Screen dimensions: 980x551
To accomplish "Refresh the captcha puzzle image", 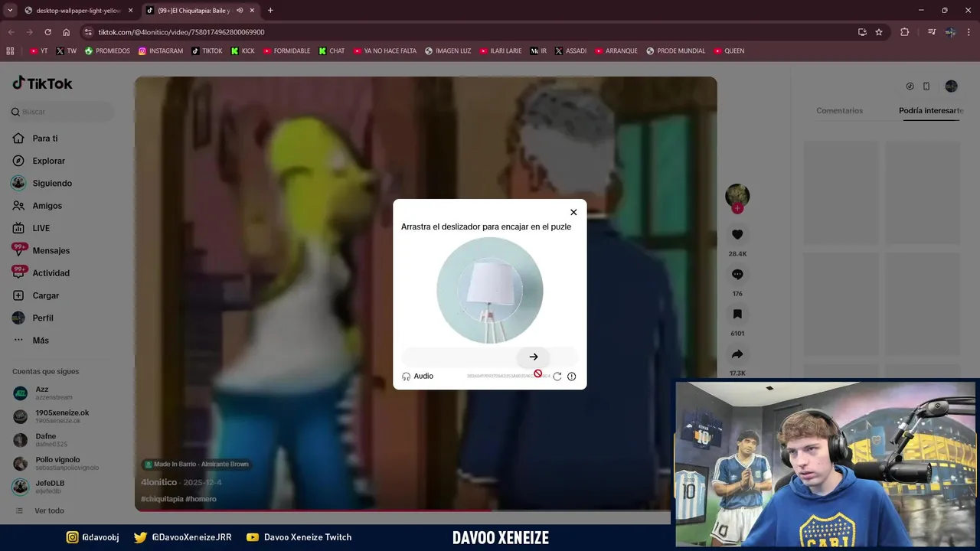I will (557, 376).
